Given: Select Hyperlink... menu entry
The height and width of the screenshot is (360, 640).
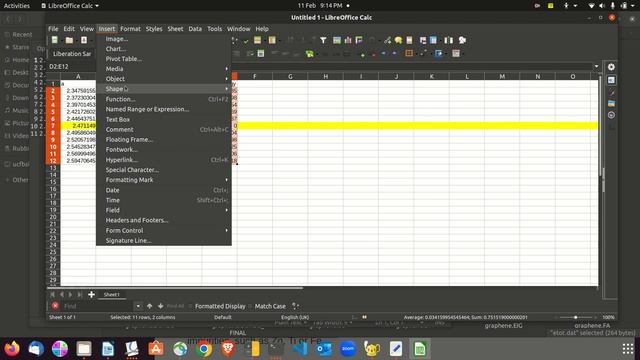Looking at the screenshot, I should click(164, 160).
